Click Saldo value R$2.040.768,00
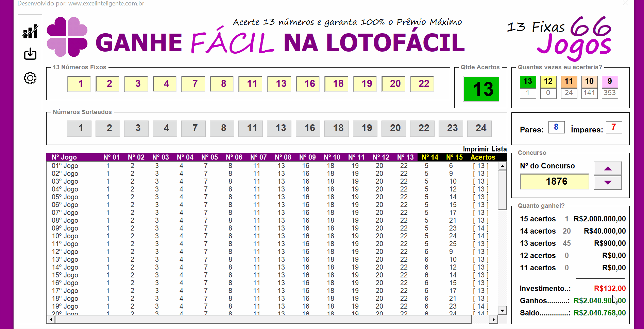644x329 pixels. click(x=600, y=313)
